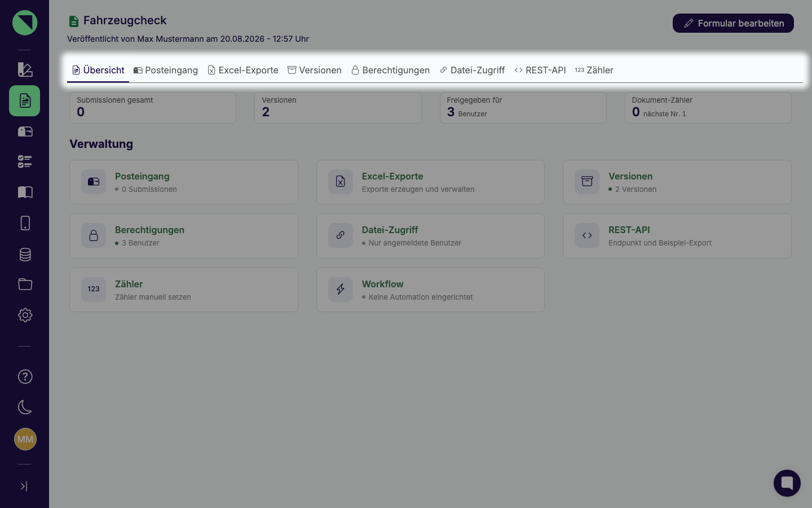Click the code brackets icon on REST-API card

(587, 235)
